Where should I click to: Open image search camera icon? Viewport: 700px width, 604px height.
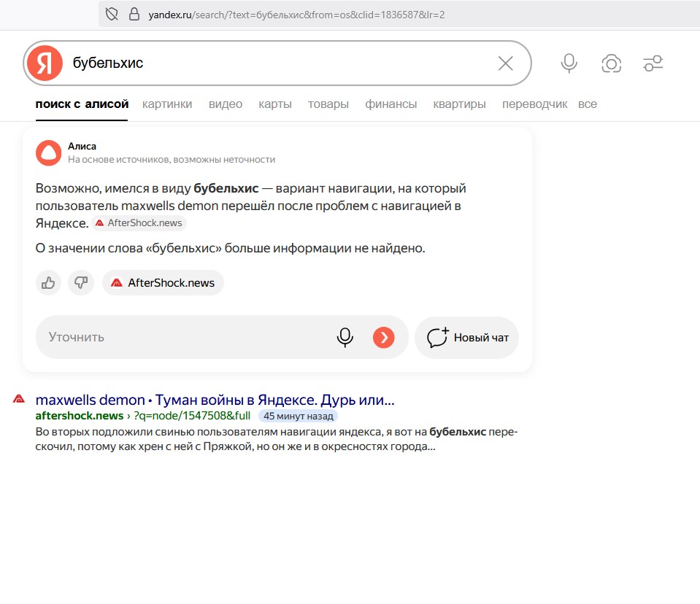(x=611, y=63)
